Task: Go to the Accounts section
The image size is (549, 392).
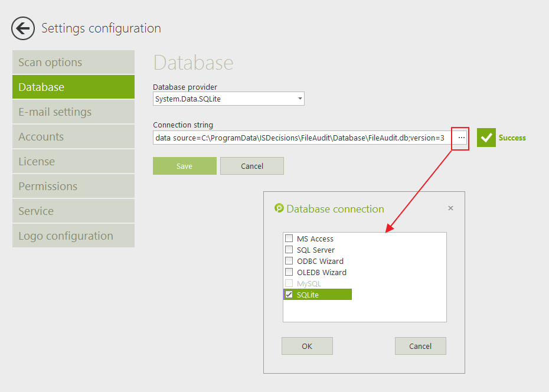Action: [73, 136]
